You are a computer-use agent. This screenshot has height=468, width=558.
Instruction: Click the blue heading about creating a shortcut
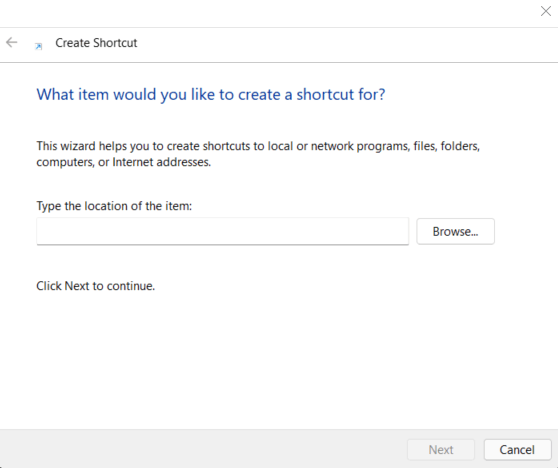click(211, 95)
